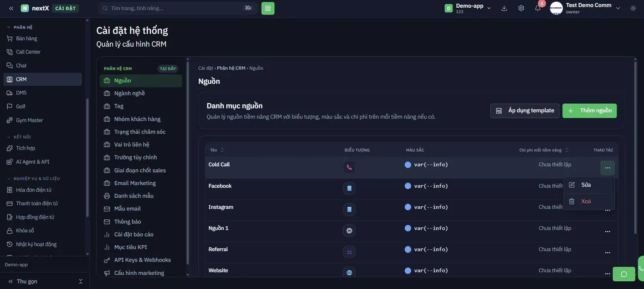Open Hóa đơn điện tử in the sidebar
Image resolution: width=644 pixels, height=289 pixels.
[x=43, y=190]
